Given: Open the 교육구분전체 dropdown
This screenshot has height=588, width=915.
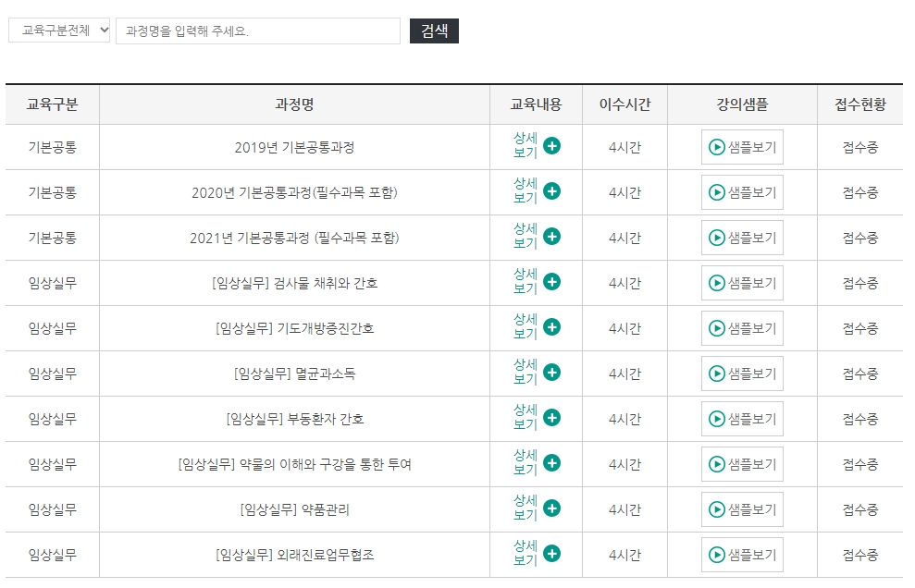Looking at the screenshot, I should click(x=59, y=31).
